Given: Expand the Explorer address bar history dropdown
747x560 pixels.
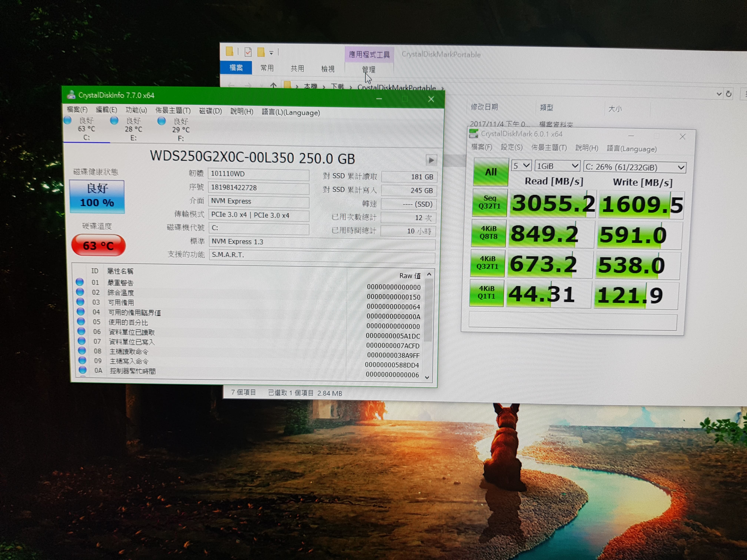Looking at the screenshot, I should point(719,94).
